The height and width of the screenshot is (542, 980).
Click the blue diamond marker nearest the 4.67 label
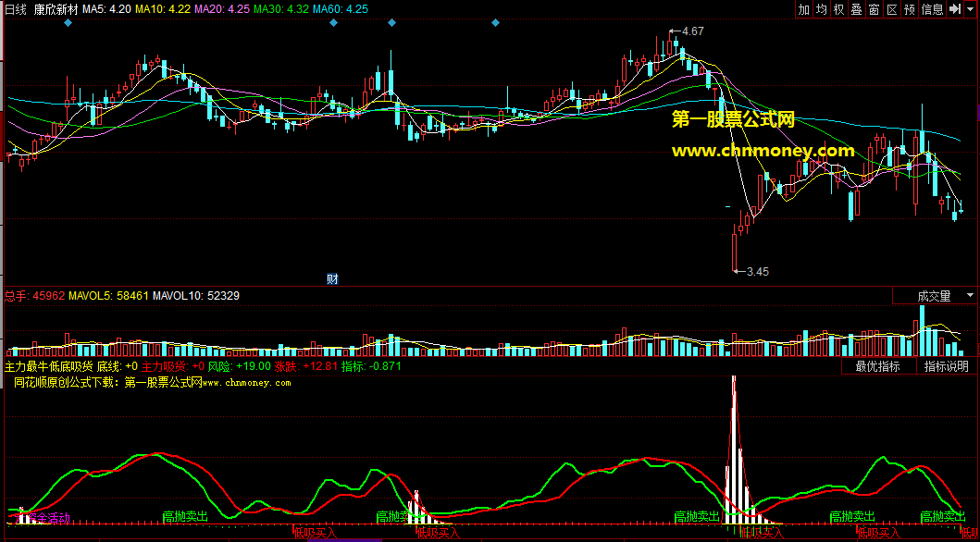tap(496, 23)
